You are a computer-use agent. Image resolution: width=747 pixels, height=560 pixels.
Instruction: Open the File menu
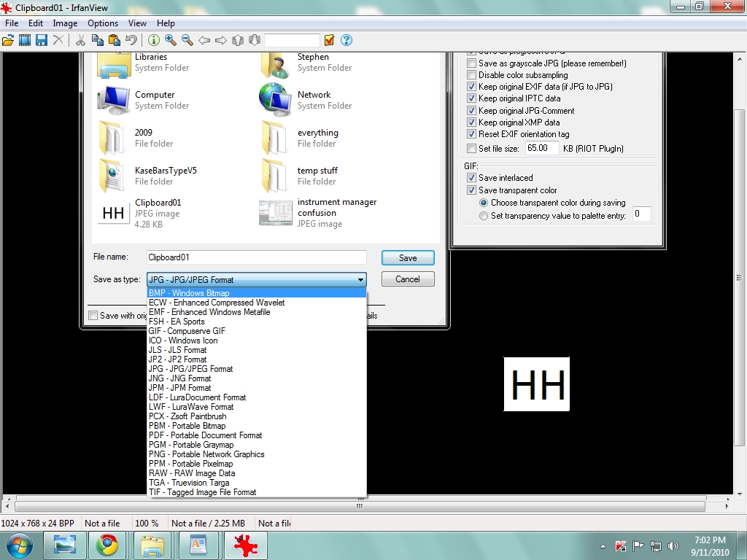click(x=12, y=23)
